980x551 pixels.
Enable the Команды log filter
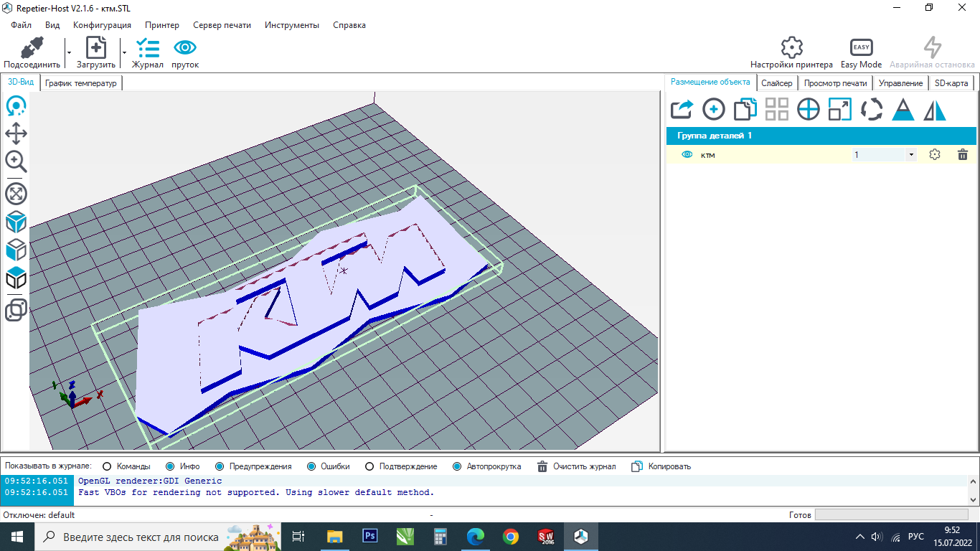108,466
